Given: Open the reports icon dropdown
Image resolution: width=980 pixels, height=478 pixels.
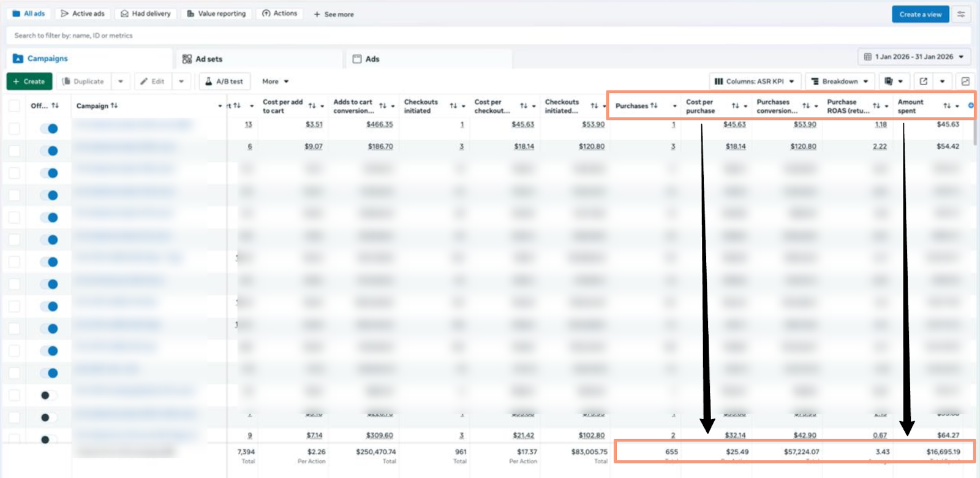Looking at the screenshot, I should pos(894,82).
